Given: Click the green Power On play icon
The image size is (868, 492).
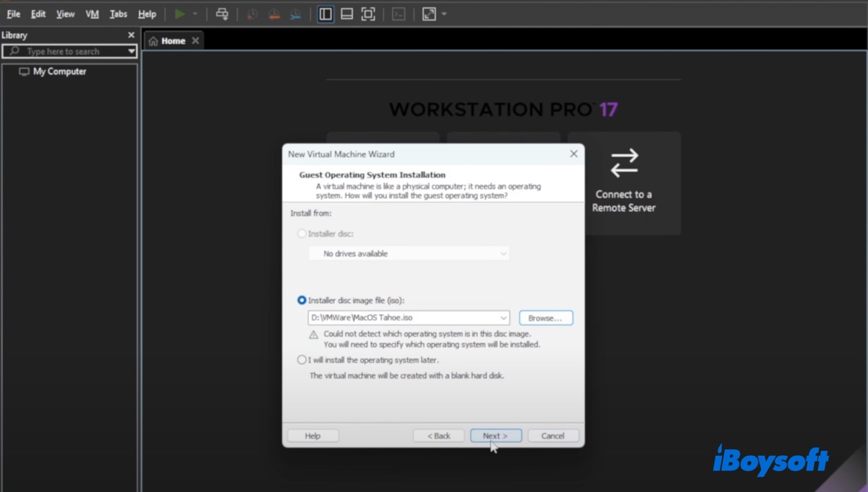Looking at the screenshot, I should (180, 14).
